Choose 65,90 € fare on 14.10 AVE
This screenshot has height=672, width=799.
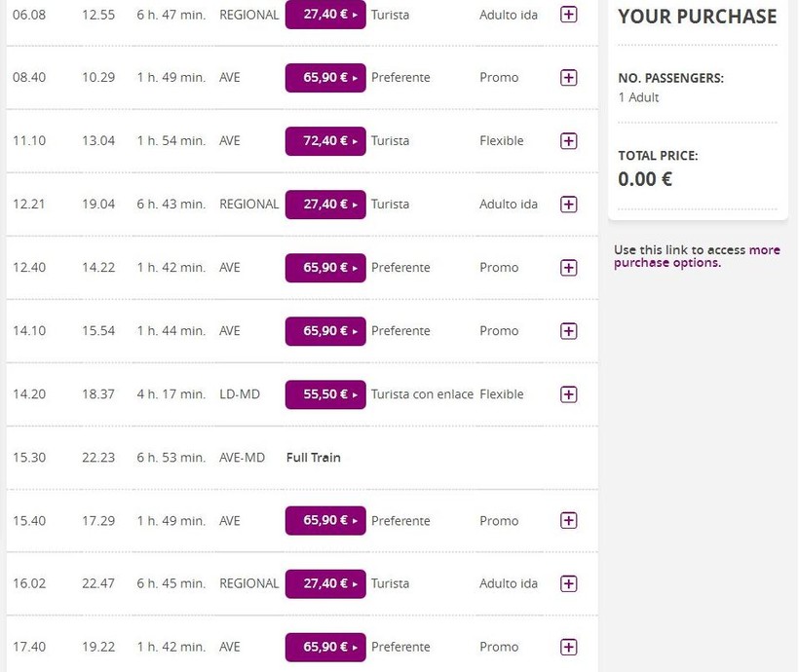[325, 331]
